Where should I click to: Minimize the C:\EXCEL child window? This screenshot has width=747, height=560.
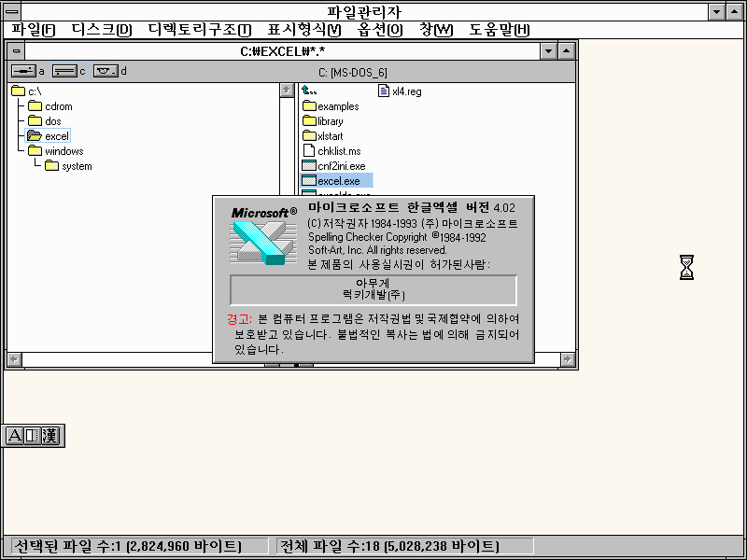click(548, 50)
